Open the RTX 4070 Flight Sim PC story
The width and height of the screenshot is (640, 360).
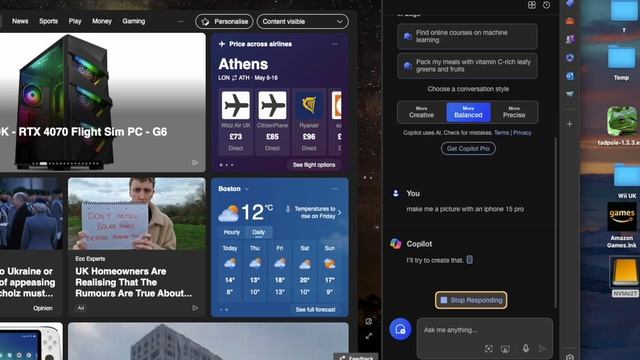tap(102, 102)
